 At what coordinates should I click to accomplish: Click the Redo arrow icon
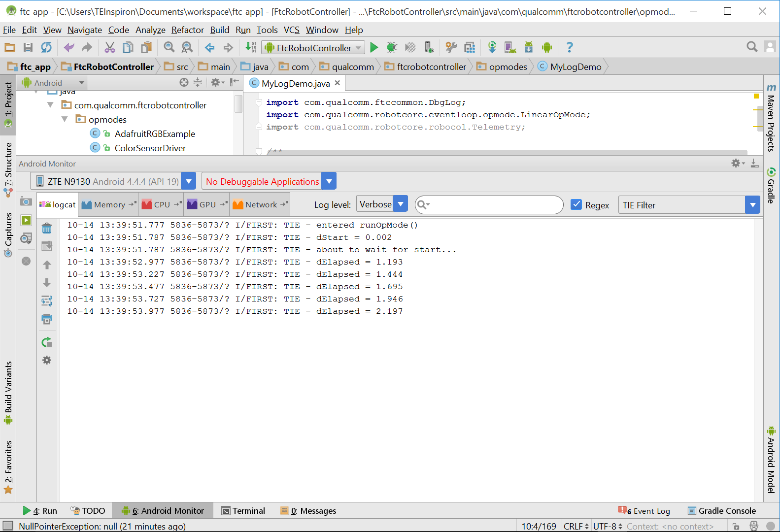click(x=87, y=47)
